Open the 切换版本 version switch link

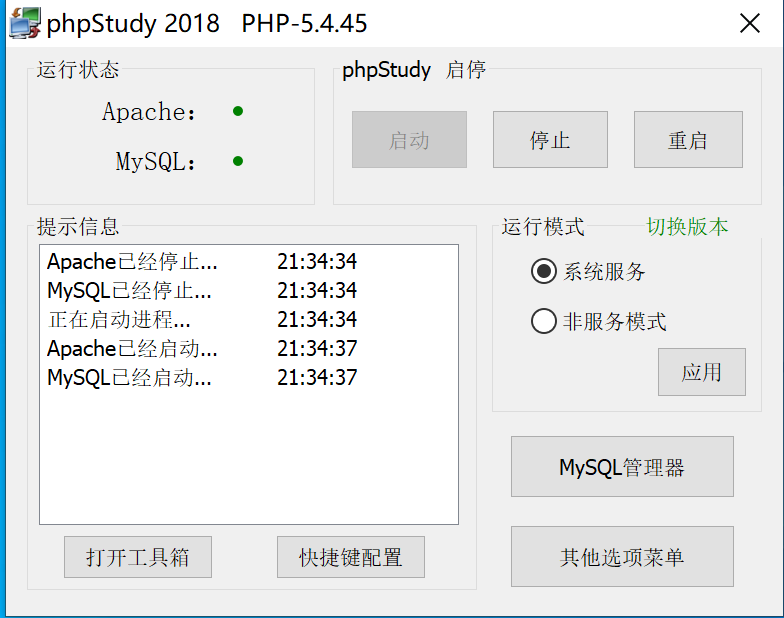click(x=687, y=226)
